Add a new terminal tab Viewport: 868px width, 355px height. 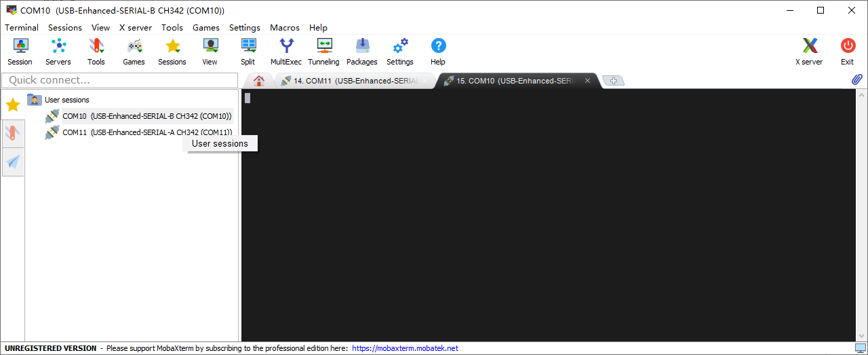tap(613, 81)
